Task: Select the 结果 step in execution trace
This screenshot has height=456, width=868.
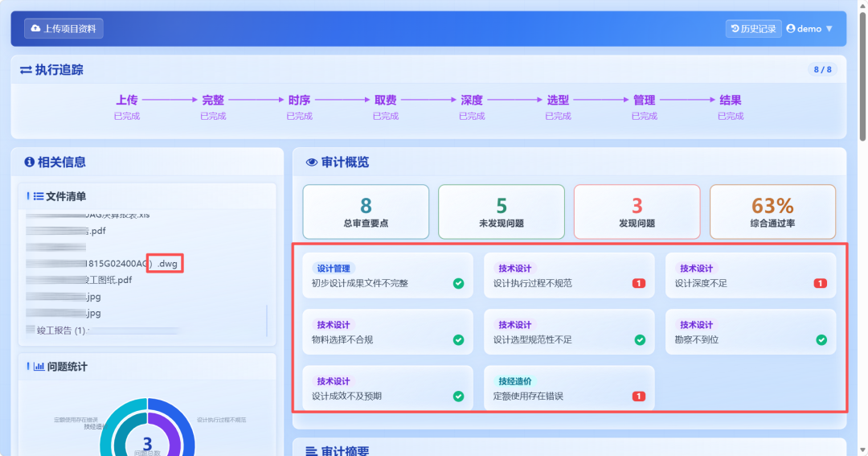Action: [731, 105]
